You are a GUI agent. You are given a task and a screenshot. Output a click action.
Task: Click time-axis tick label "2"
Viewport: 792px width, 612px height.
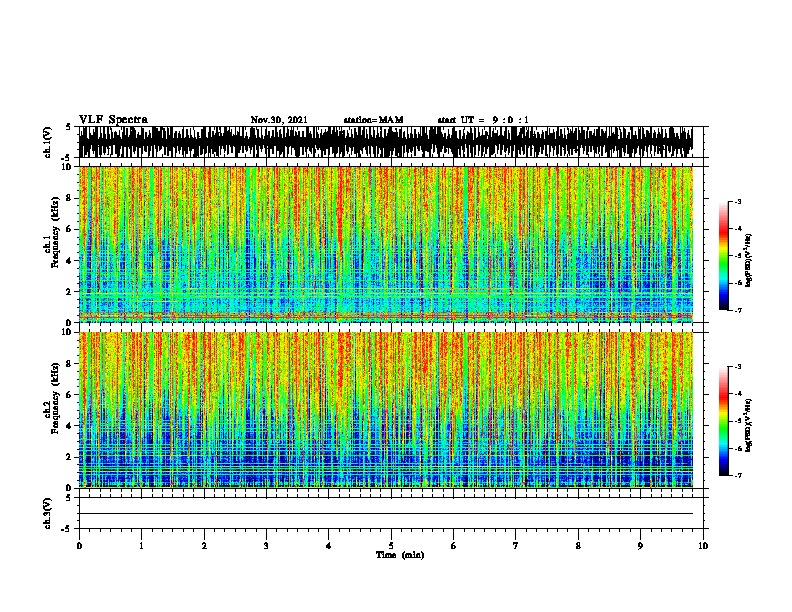[x=204, y=545]
